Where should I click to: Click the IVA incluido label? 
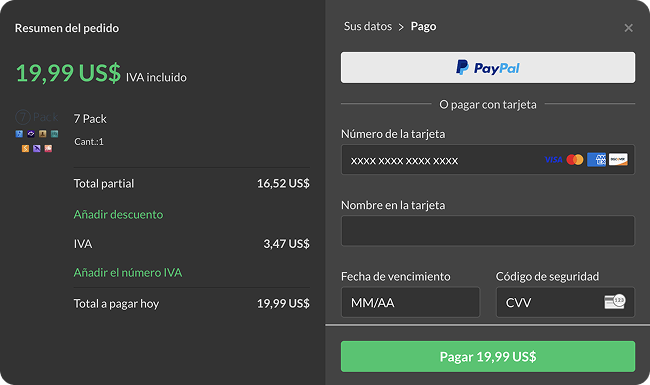[156, 77]
